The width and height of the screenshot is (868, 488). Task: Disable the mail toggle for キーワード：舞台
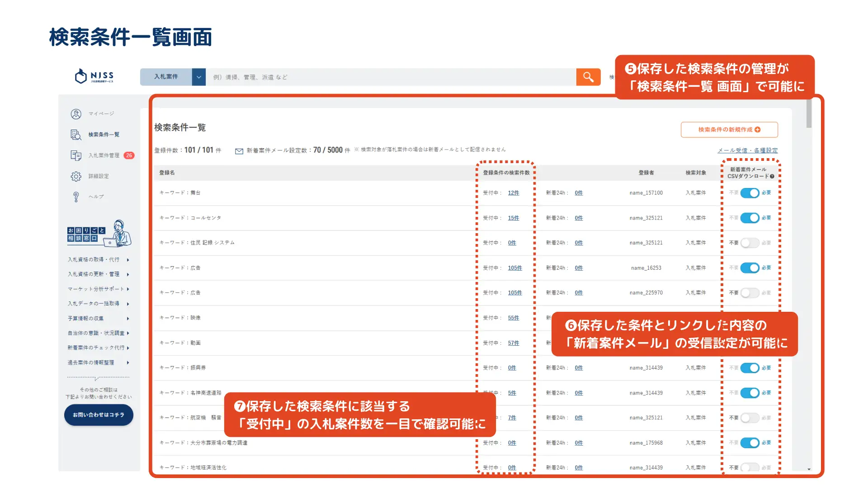[x=750, y=192]
